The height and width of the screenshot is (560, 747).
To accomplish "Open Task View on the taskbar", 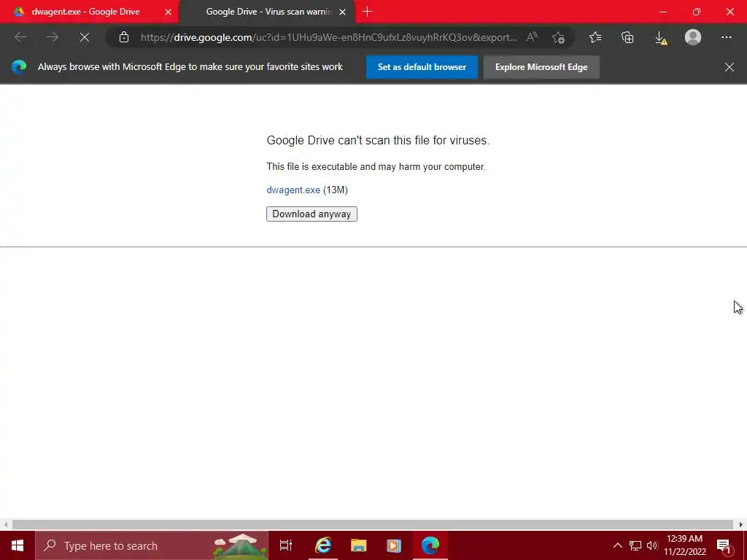I will (286, 545).
